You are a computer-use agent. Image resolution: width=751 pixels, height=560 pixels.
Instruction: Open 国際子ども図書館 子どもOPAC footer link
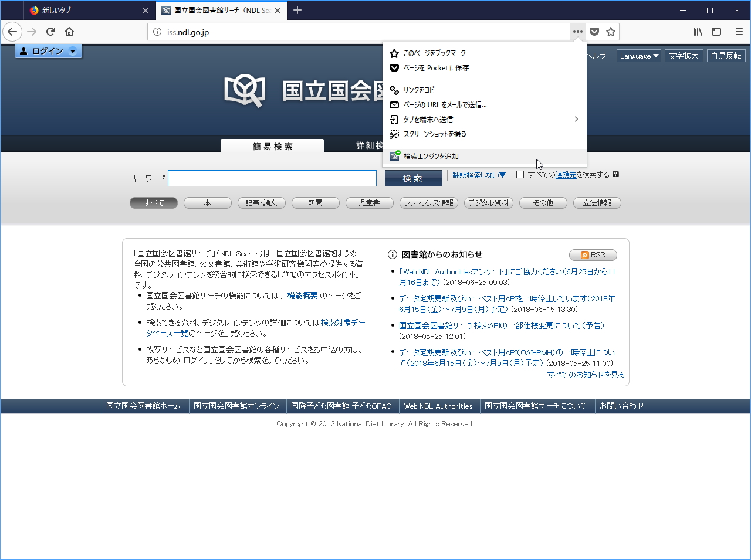click(341, 406)
